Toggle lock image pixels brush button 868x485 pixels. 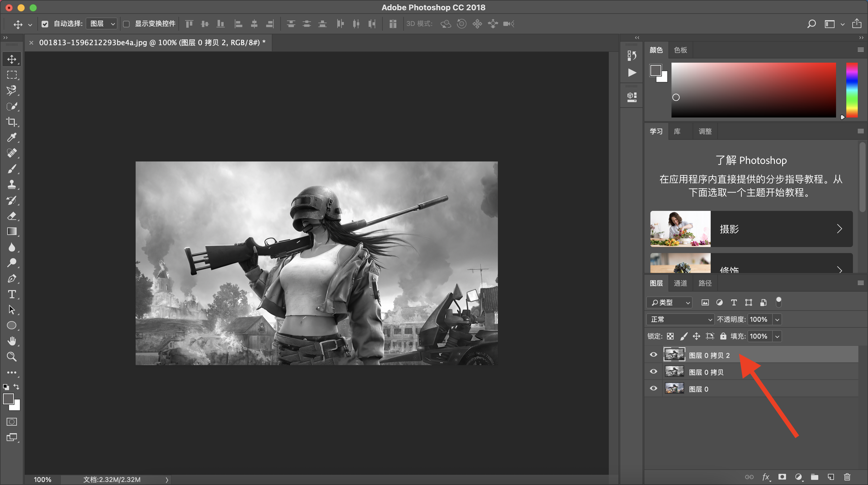[684, 336]
